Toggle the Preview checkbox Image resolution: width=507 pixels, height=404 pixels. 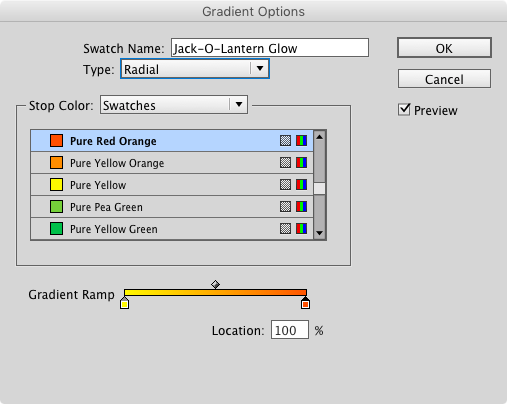[x=404, y=110]
